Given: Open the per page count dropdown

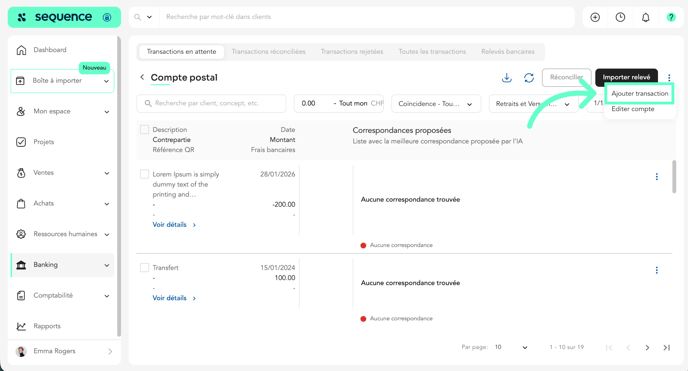Looking at the screenshot, I should click(x=511, y=347).
